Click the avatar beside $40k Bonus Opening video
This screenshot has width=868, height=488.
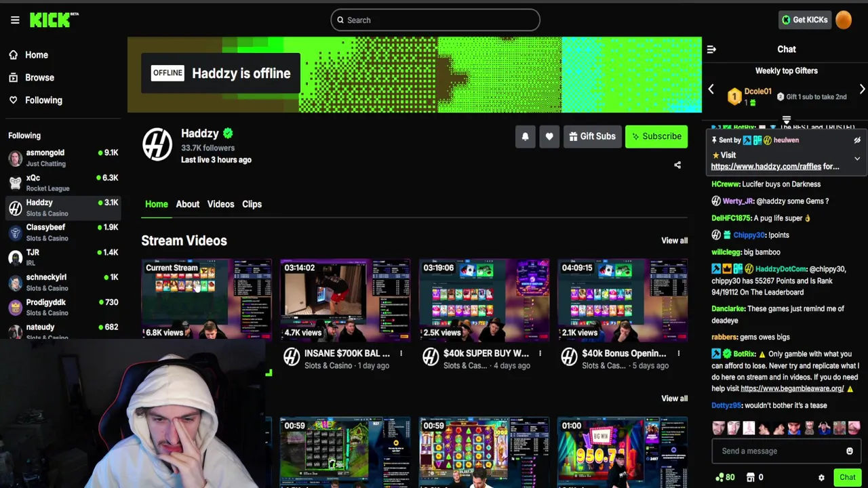click(x=569, y=357)
